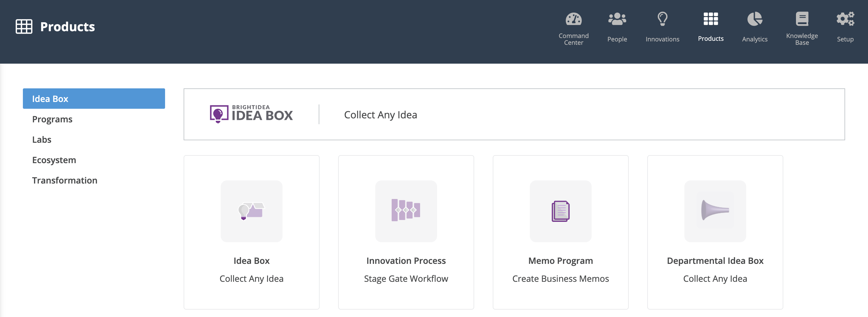Click Collect Any Idea in the banner

tap(381, 115)
